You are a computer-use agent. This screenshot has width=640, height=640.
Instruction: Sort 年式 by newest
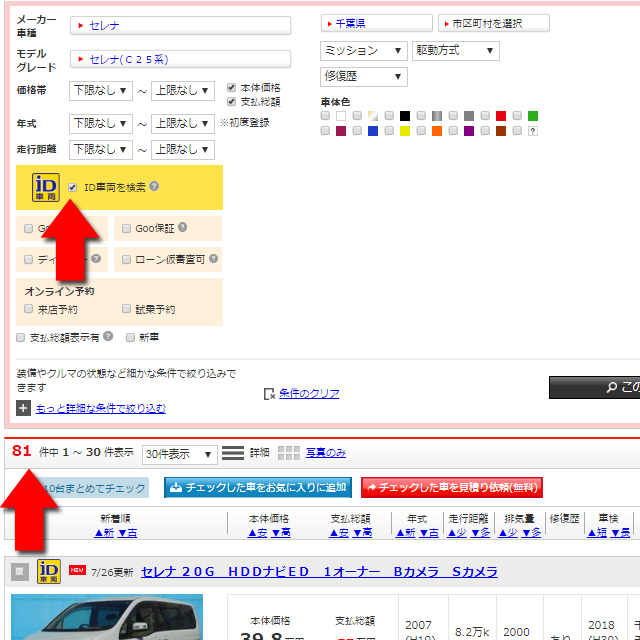406,533
